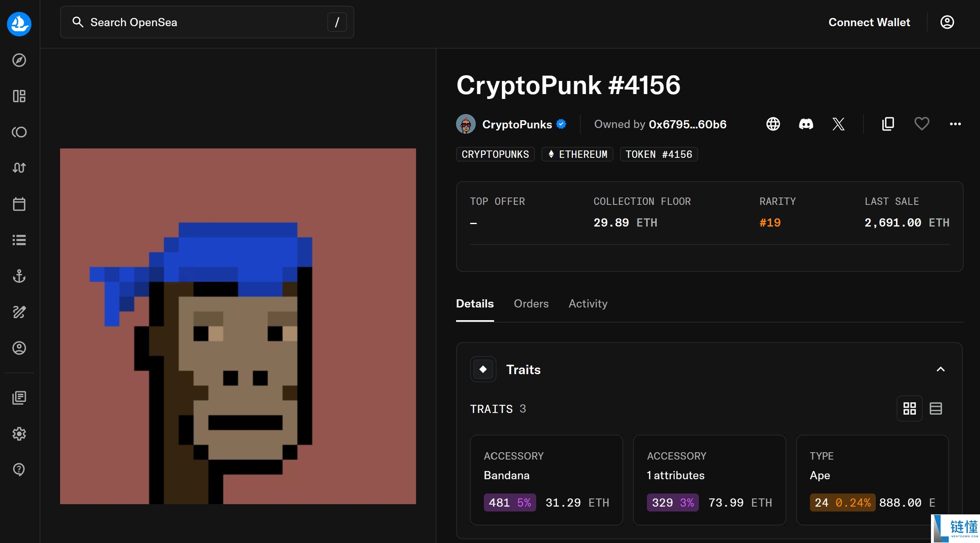980x543 pixels.
Task: Click the CRYPTOPUNKS tag chip
Action: [x=495, y=154]
